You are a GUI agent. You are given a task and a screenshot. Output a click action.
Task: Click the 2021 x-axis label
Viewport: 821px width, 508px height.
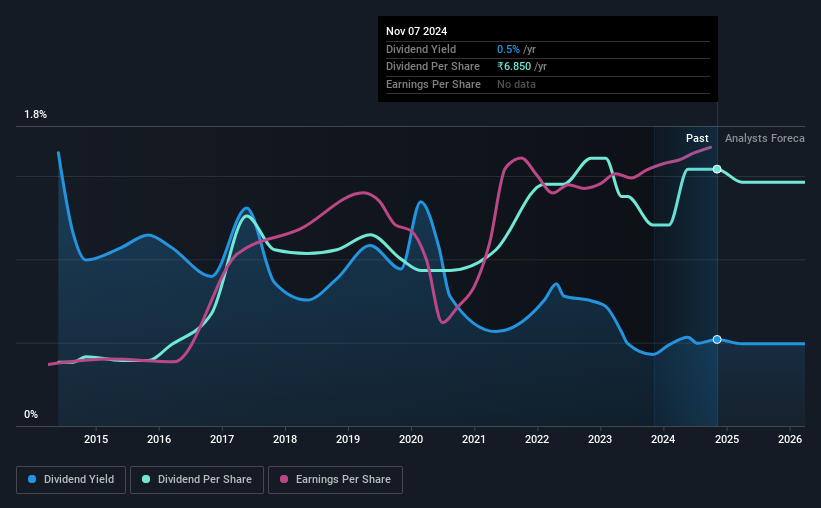(x=474, y=439)
